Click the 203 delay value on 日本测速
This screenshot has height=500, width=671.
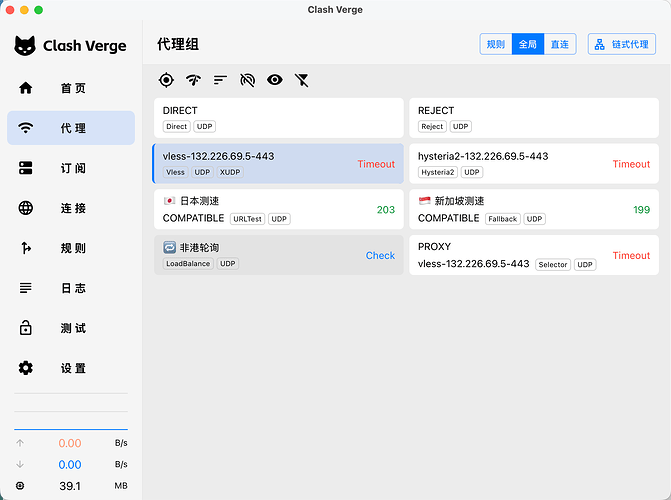click(386, 210)
